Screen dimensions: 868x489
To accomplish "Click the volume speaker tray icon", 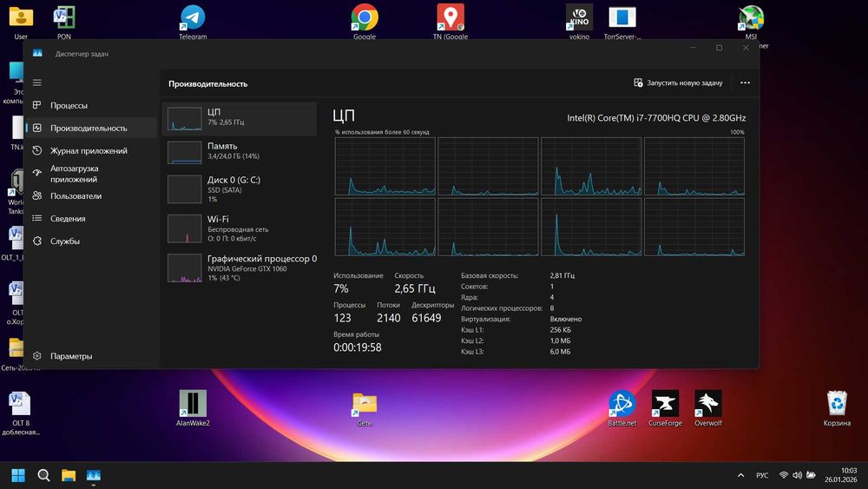I will pyautogui.click(x=797, y=475).
